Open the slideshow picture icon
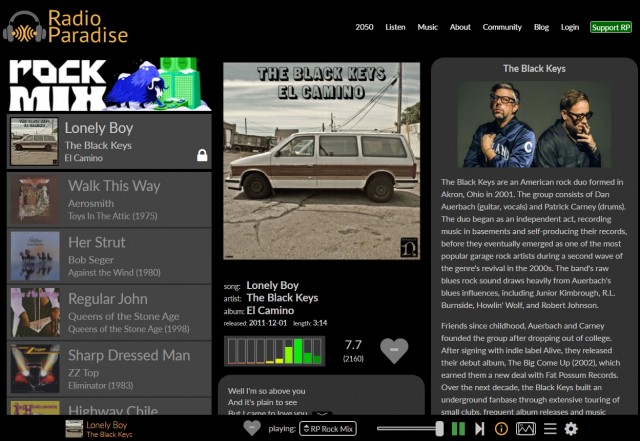 [x=526, y=429]
